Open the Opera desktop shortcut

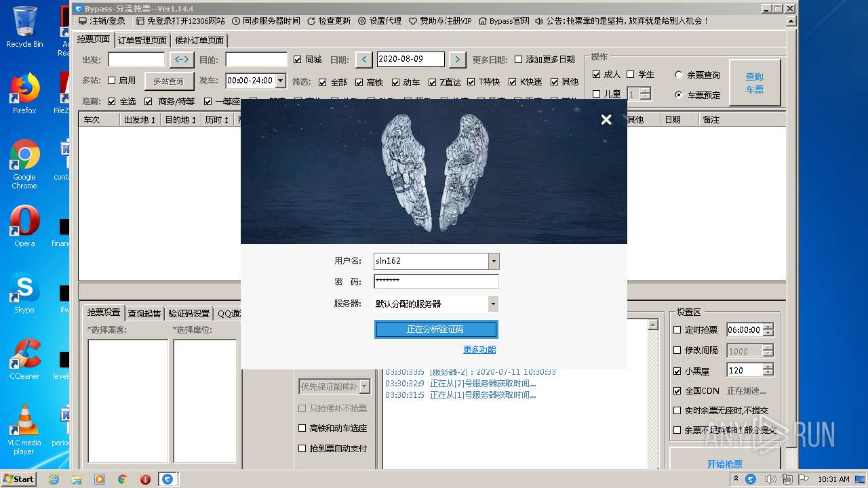point(24,226)
